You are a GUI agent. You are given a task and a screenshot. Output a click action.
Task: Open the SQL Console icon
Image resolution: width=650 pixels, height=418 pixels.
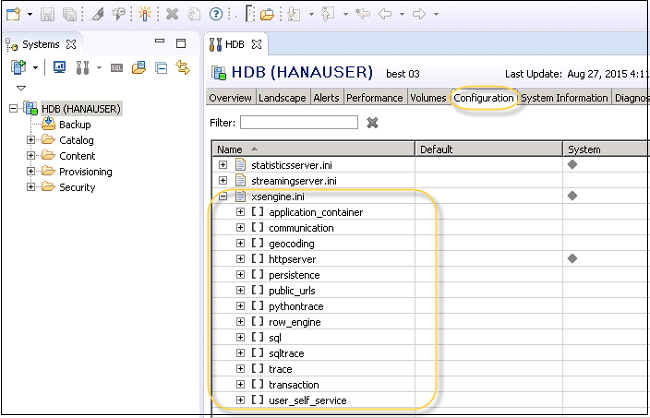click(117, 68)
